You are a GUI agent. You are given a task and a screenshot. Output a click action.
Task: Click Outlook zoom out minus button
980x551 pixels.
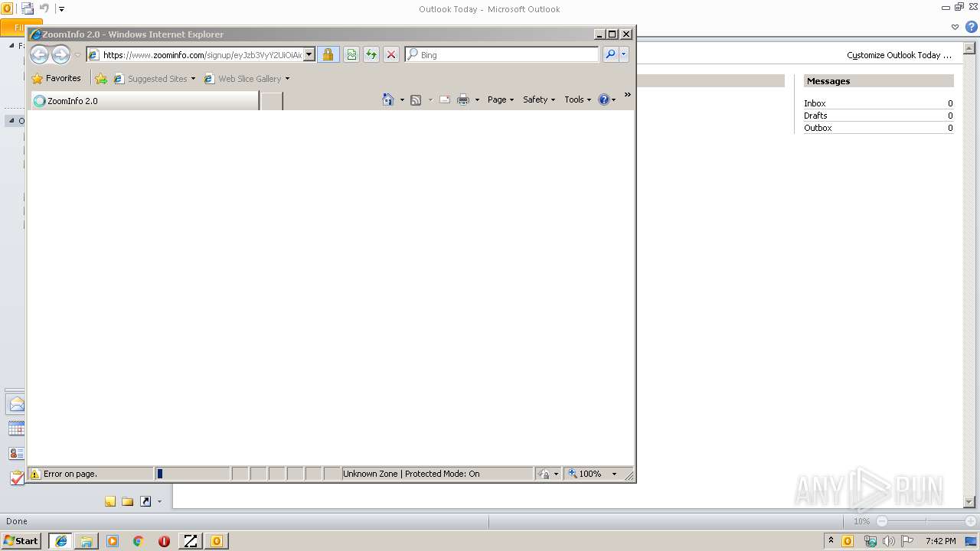click(882, 521)
